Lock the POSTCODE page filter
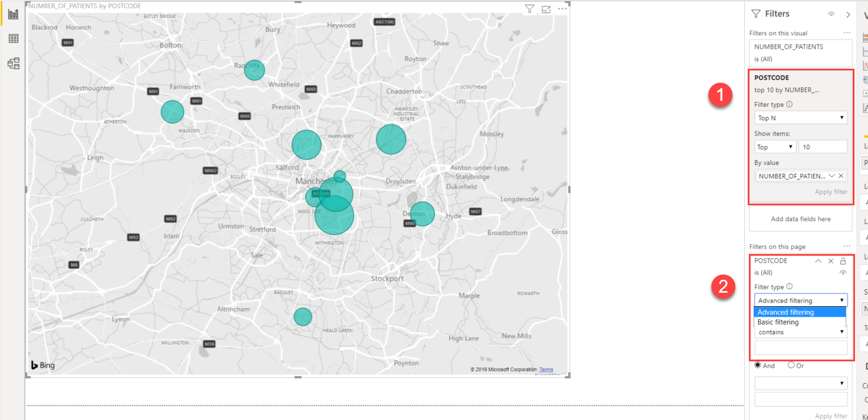The image size is (868, 420). click(x=843, y=261)
